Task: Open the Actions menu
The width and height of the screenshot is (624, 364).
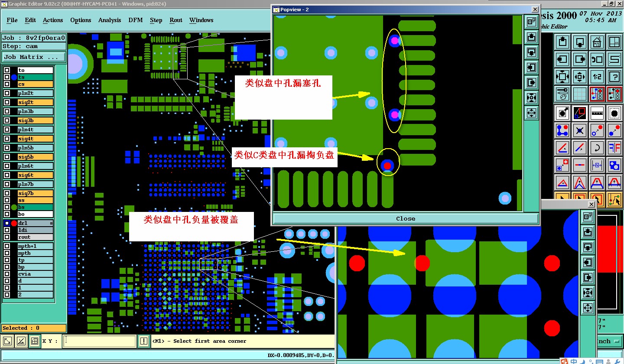Action: click(x=53, y=20)
